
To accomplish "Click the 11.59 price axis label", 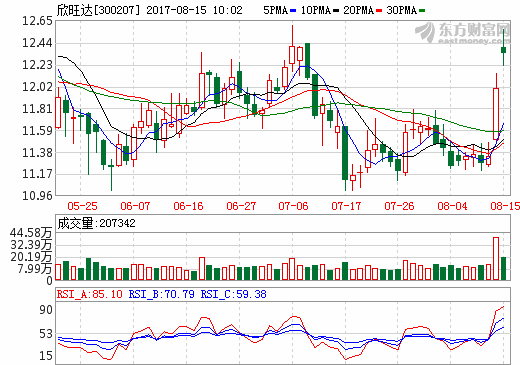I will (x=37, y=131).
